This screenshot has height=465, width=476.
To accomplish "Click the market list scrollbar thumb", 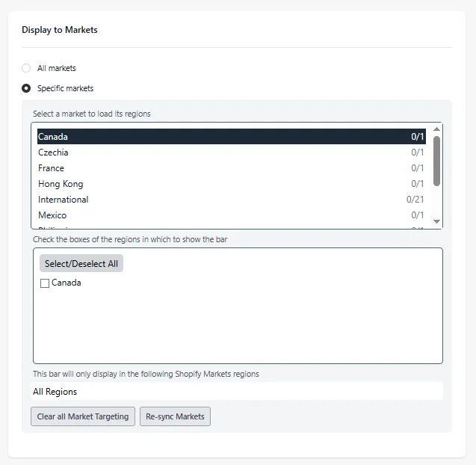I will tap(436, 161).
